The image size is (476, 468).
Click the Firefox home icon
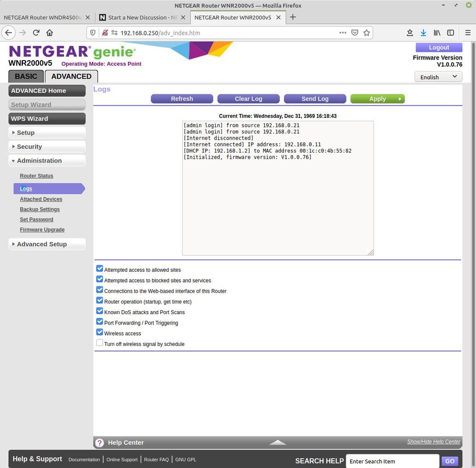pyautogui.click(x=50, y=33)
